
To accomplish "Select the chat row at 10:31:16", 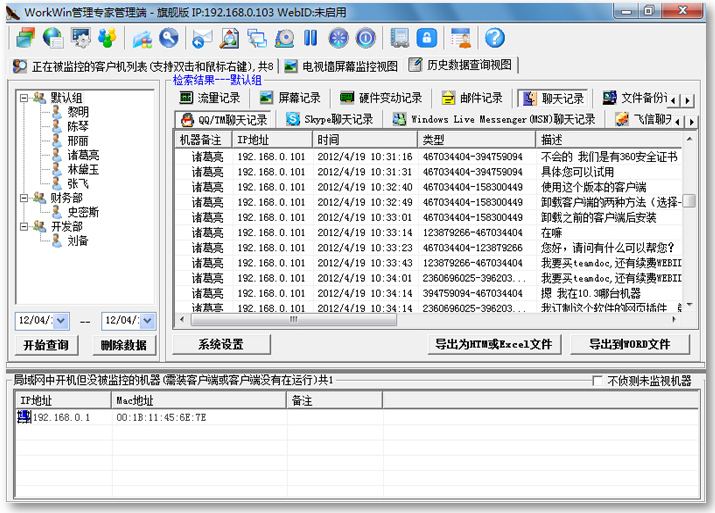I will pos(428,157).
